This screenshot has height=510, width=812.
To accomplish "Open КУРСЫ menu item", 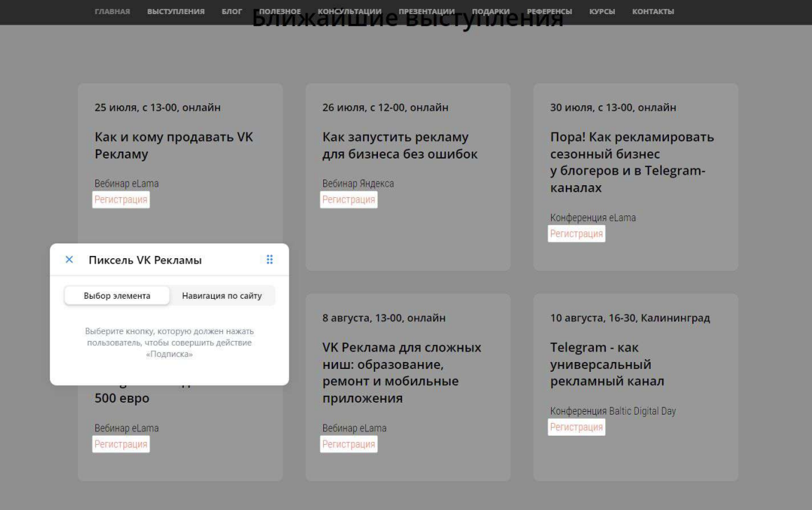I will [602, 11].
